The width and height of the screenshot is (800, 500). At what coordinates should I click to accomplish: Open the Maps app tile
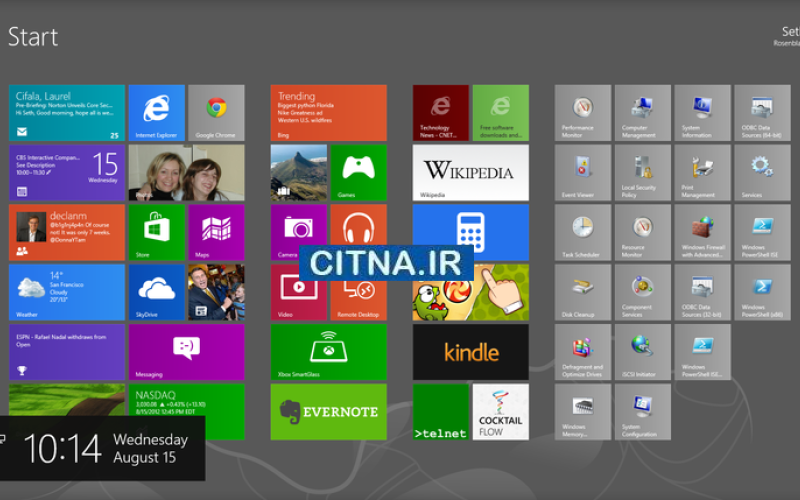(216, 232)
